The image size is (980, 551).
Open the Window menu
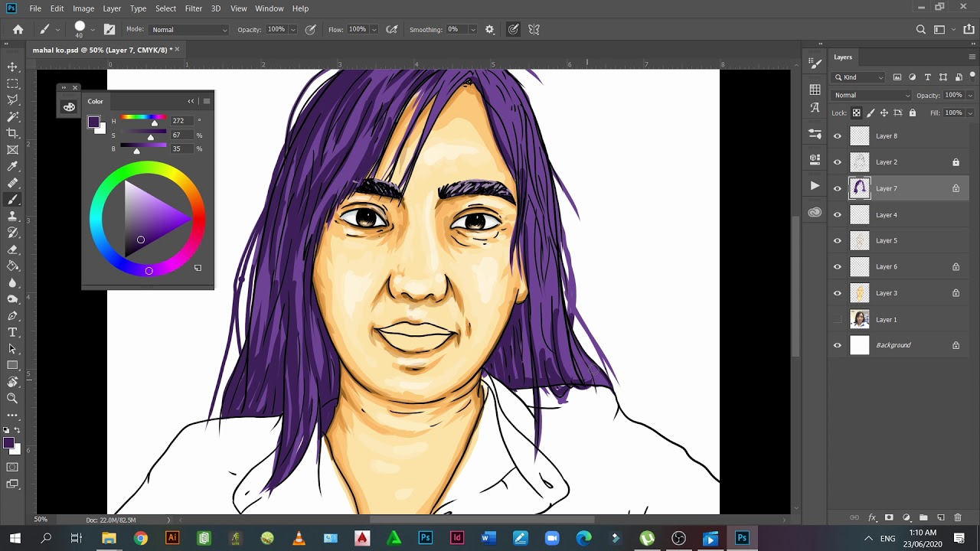269,8
